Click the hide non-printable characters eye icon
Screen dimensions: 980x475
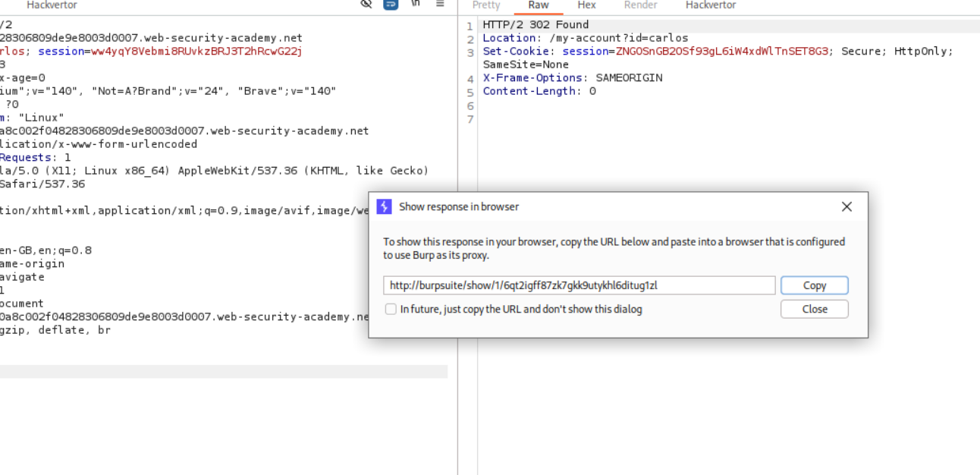366,4
